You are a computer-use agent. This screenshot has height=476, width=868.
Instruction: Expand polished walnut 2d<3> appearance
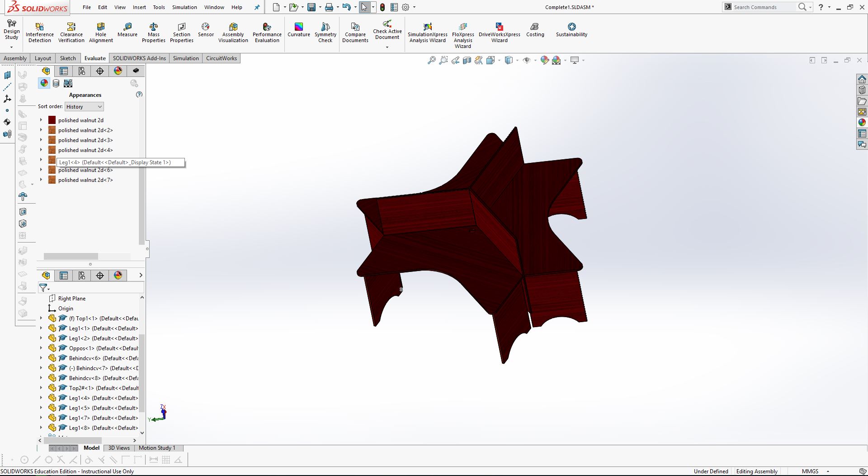[41, 140]
